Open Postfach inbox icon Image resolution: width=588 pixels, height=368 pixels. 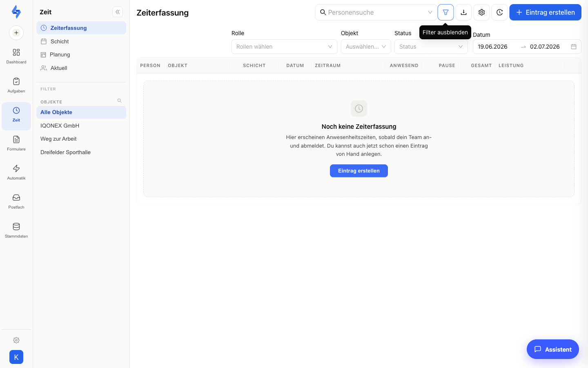[x=16, y=202]
